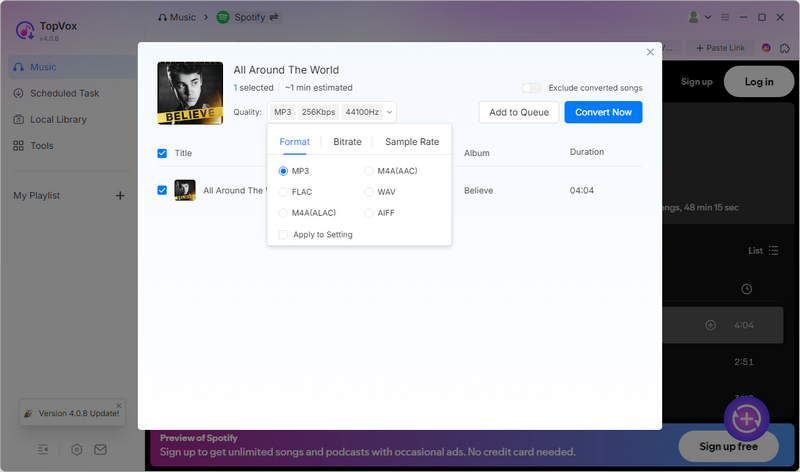Switch to the Sample Rate tab
Image resolution: width=800 pixels, height=472 pixels.
(412, 142)
